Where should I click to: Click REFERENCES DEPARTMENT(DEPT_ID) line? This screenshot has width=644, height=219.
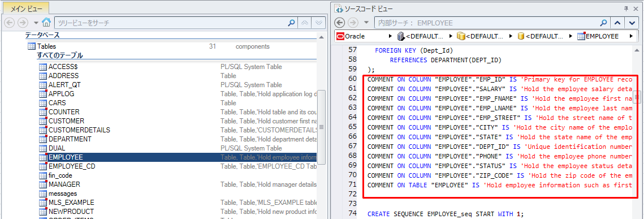coord(446,59)
